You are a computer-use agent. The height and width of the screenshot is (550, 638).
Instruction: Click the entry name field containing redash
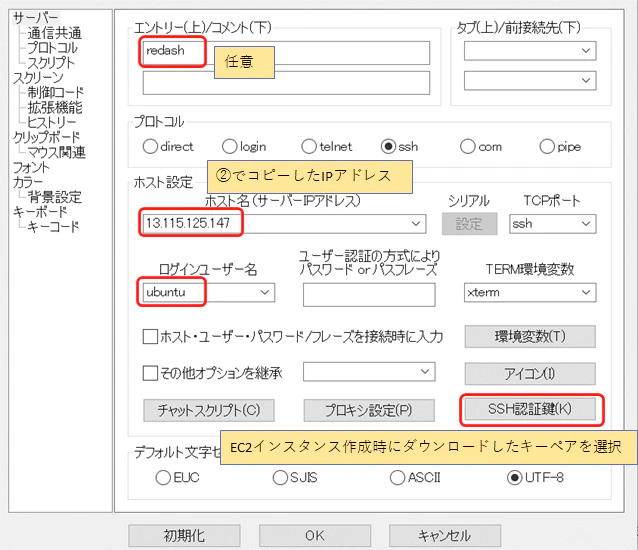click(286, 52)
